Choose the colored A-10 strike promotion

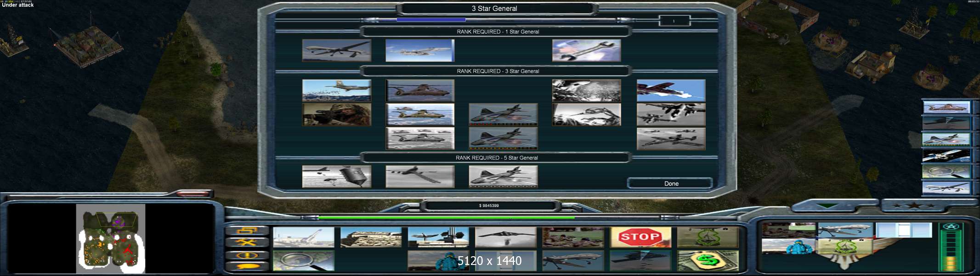671,91
